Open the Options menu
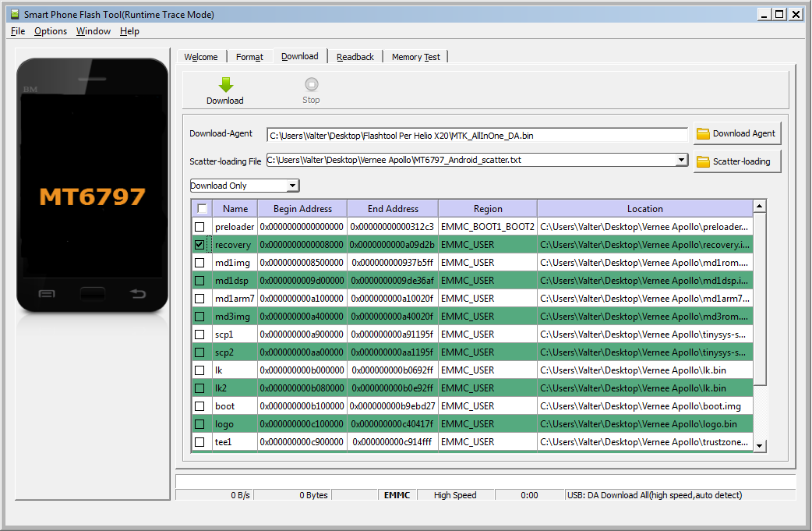 [x=50, y=31]
